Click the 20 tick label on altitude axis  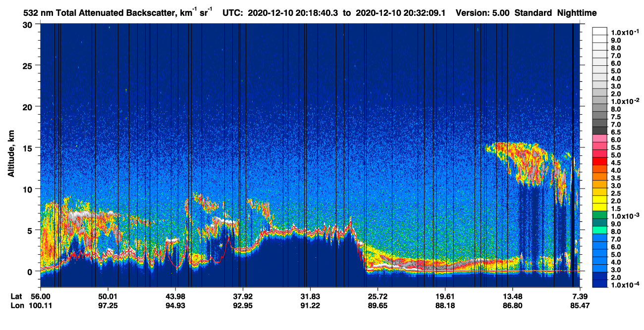tap(29, 106)
